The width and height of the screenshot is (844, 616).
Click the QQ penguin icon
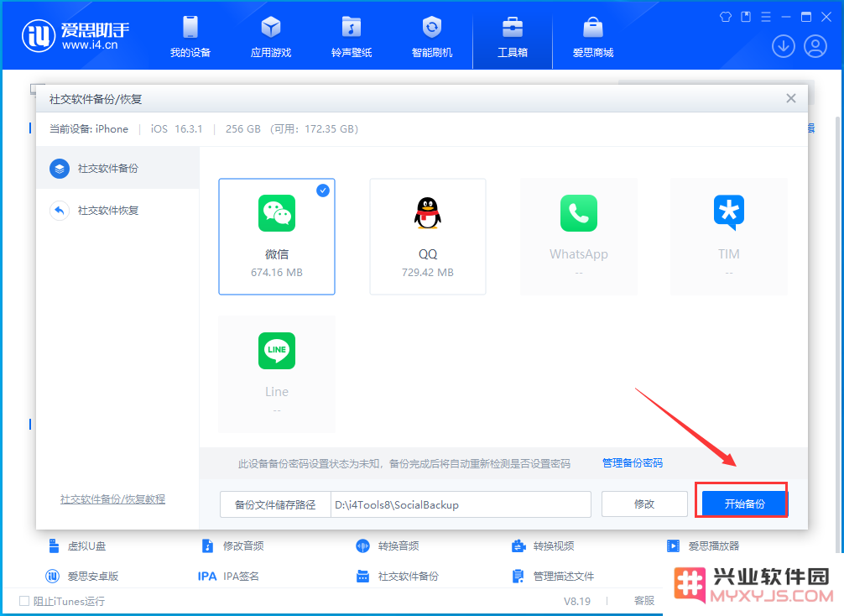coord(427,212)
